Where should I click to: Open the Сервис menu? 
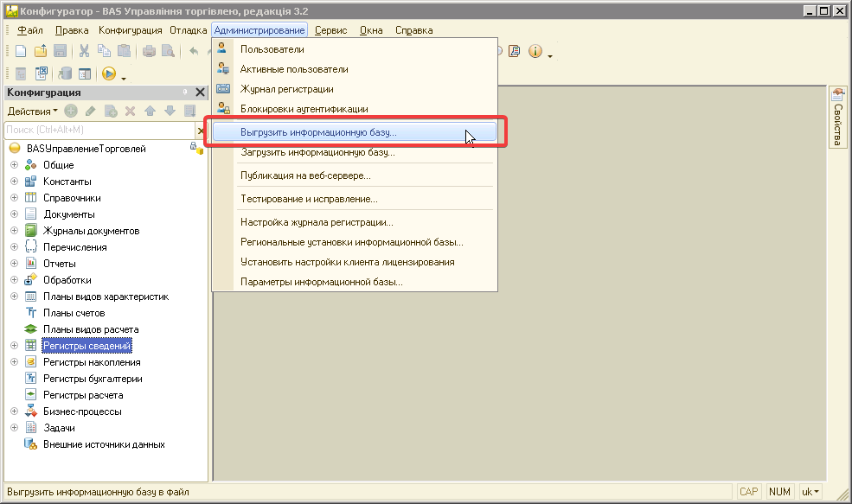[330, 30]
